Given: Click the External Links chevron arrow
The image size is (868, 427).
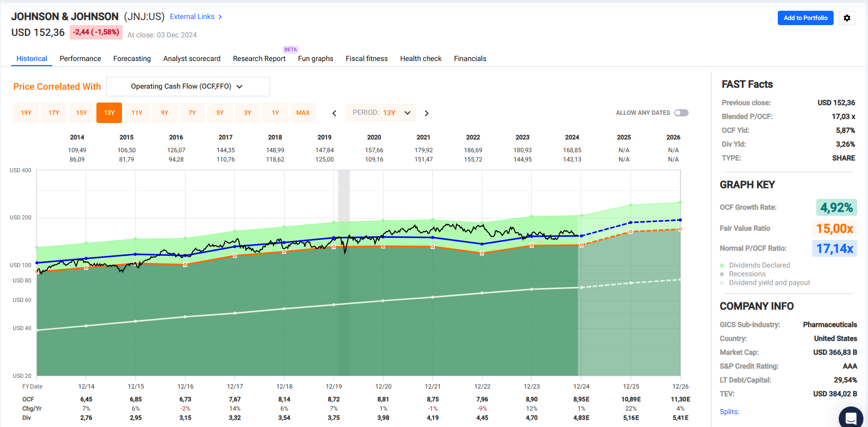Looking at the screenshot, I should point(220,17).
